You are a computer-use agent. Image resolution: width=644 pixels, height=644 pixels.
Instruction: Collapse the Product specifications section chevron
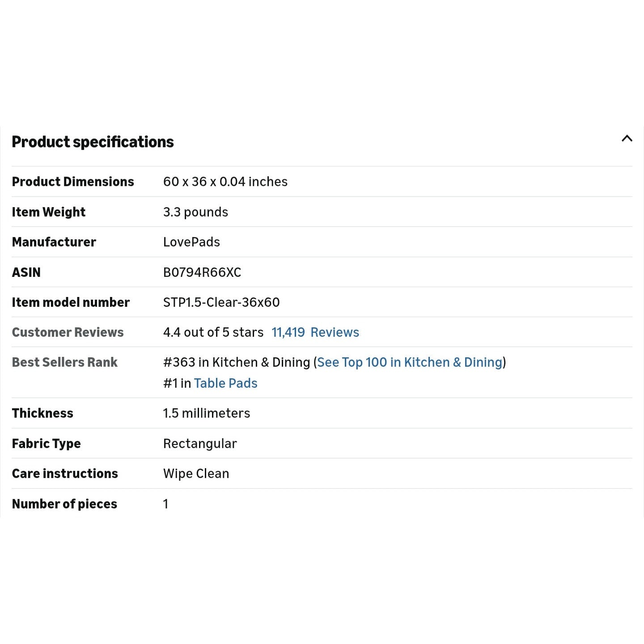[627, 139]
